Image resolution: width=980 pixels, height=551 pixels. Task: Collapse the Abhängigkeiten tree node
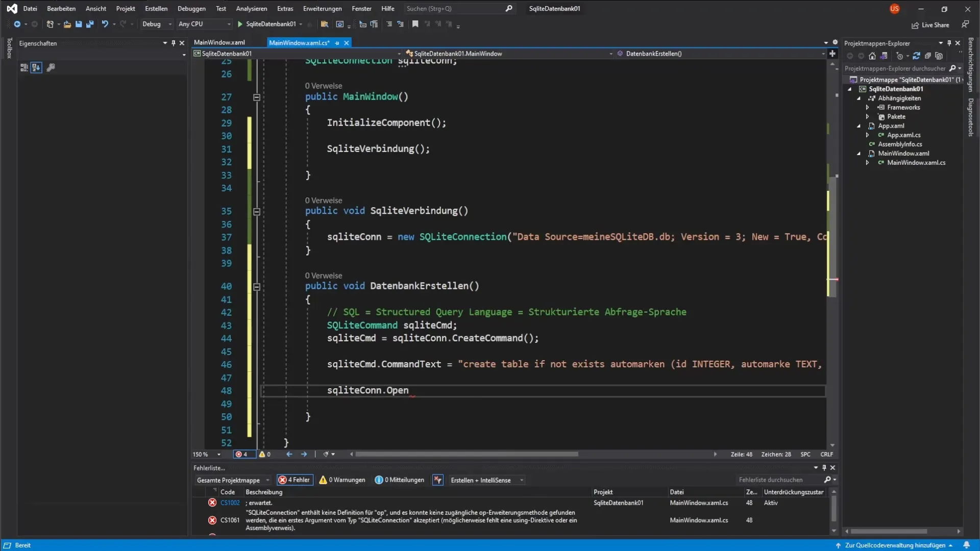[x=859, y=98]
